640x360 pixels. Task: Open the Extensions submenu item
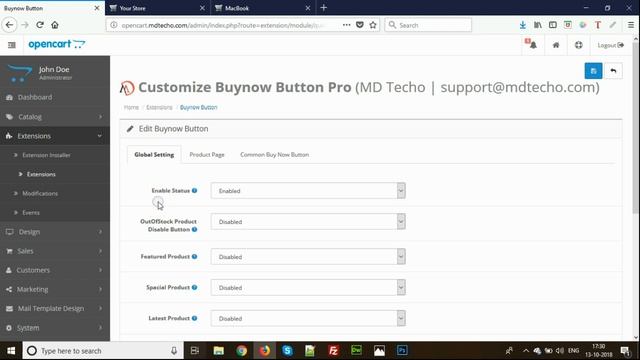[x=55, y=174]
